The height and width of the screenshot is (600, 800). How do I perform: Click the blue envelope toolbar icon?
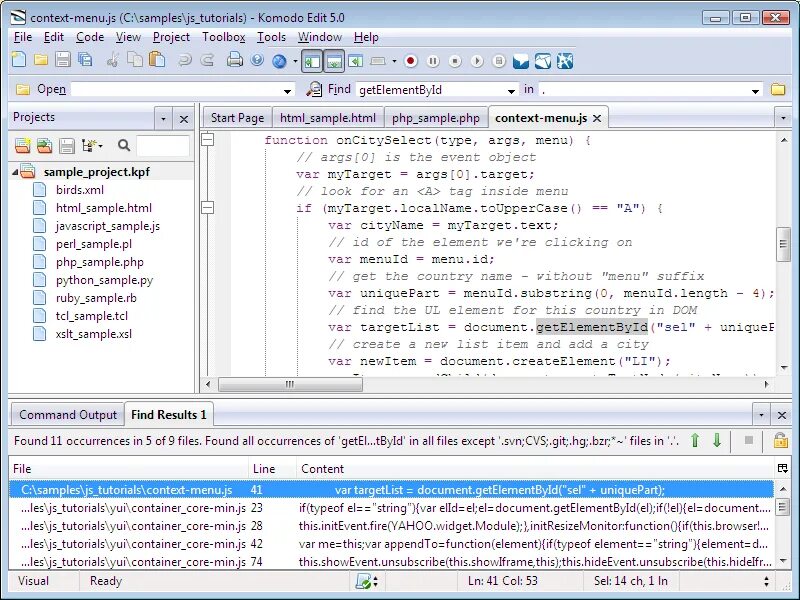521,61
